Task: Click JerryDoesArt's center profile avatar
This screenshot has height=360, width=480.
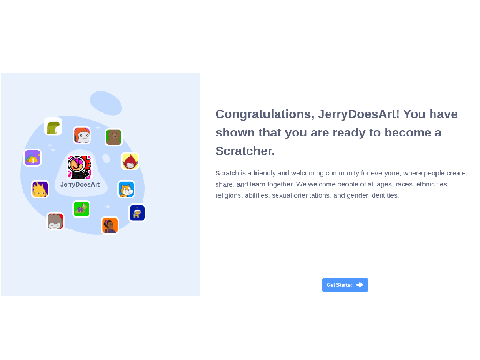Action: tap(79, 167)
